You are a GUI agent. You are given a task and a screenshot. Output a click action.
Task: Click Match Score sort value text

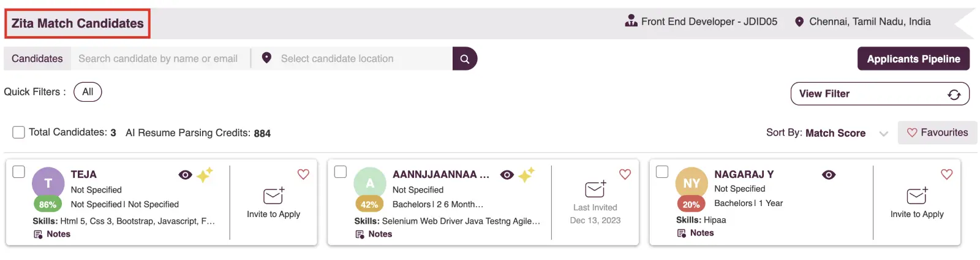[x=835, y=133]
